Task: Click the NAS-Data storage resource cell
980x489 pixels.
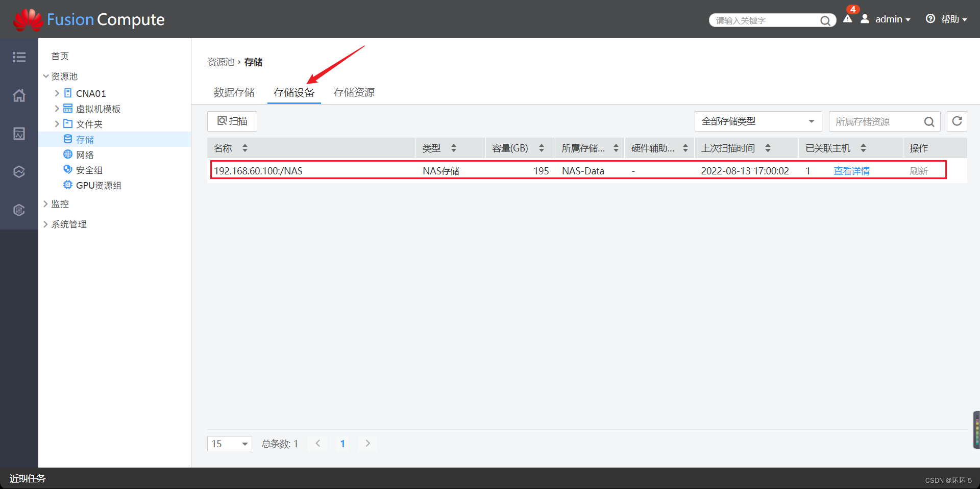Action: pyautogui.click(x=583, y=171)
